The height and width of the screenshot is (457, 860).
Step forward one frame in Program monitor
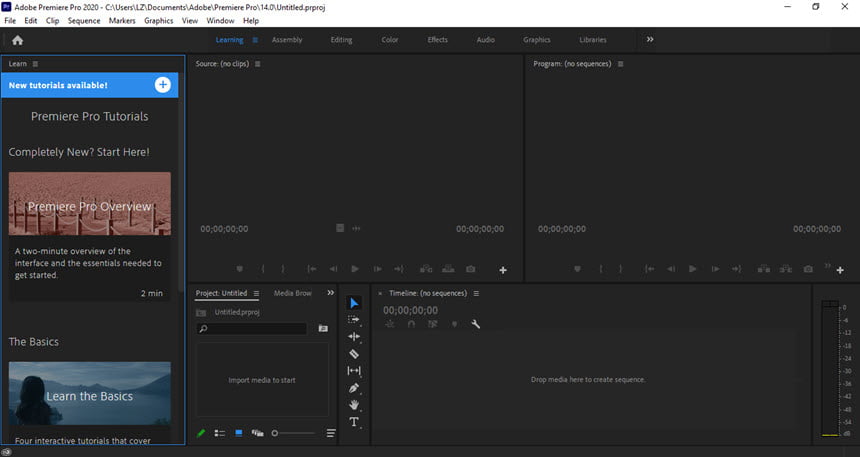(715, 269)
